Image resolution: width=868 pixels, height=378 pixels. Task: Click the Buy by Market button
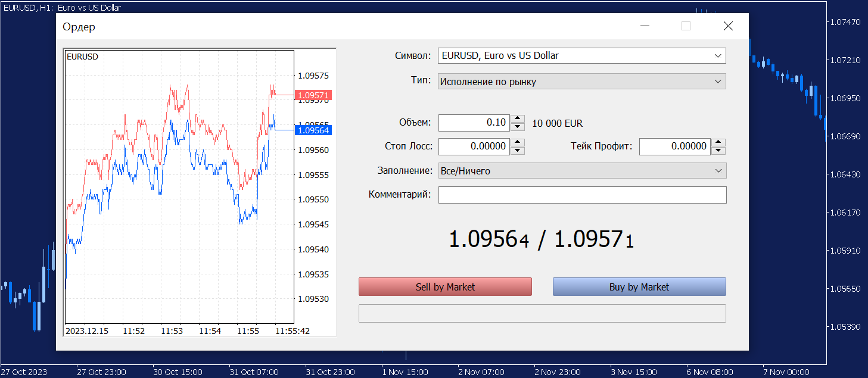pos(639,287)
